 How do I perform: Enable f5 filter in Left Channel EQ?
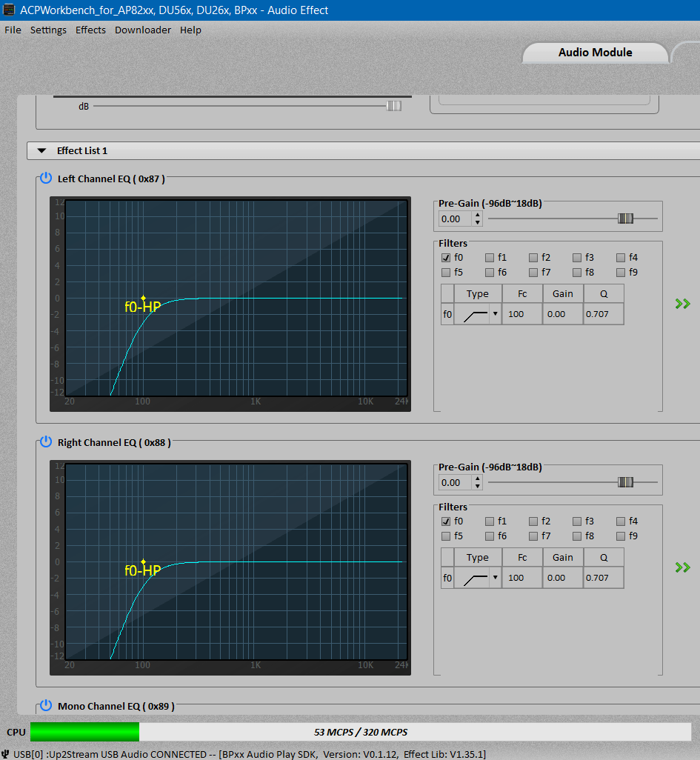(x=446, y=273)
